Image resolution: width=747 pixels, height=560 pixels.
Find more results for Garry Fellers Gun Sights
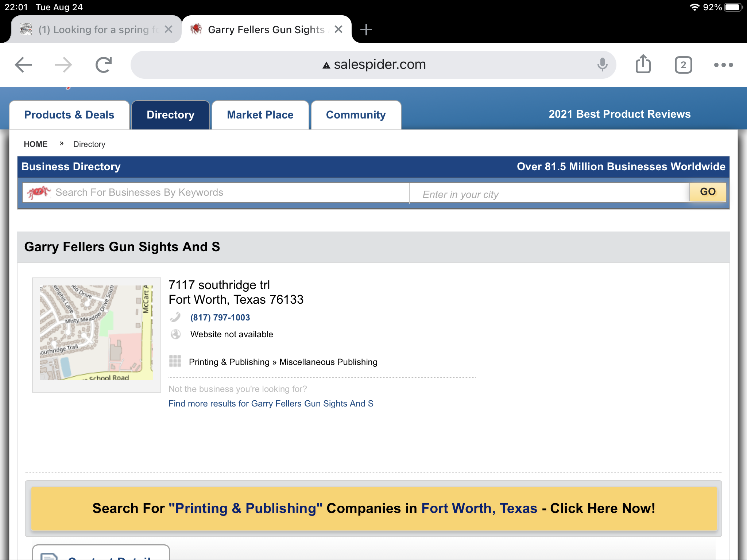[271, 404]
